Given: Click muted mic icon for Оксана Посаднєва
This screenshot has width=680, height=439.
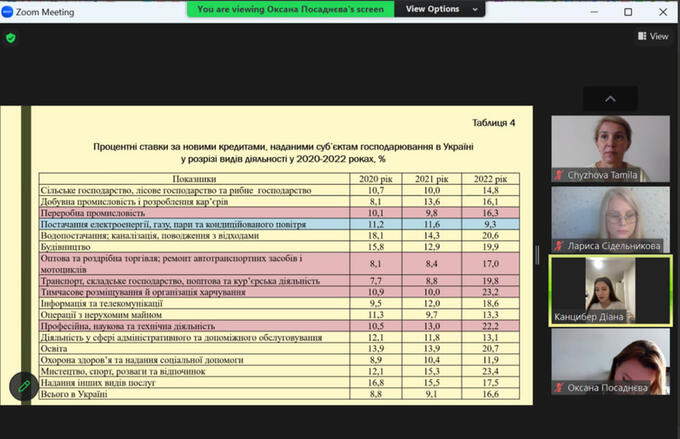Looking at the screenshot, I should tap(560, 387).
